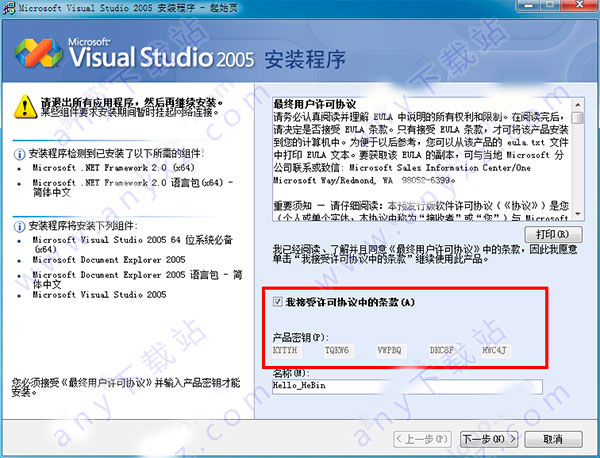Click the 'Microsoft Document Explorer 2005' item
This screenshot has height=458, width=600.
click(x=109, y=260)
